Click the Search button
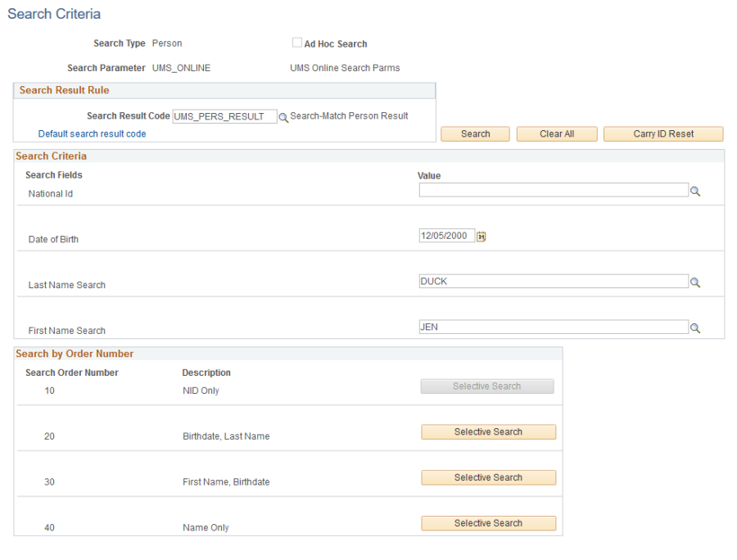Image resolution: width=737 pixels, height=560 pixels. [475, 134]
